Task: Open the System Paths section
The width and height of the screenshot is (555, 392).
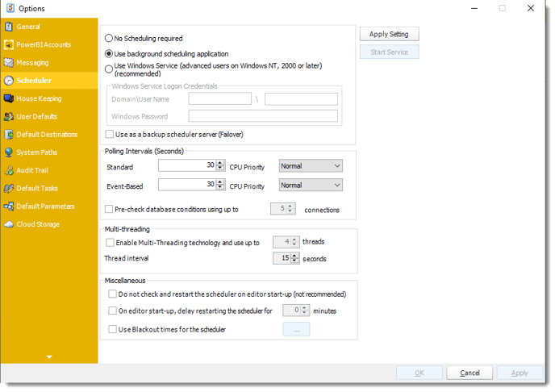Action: [x=49, y=152]
